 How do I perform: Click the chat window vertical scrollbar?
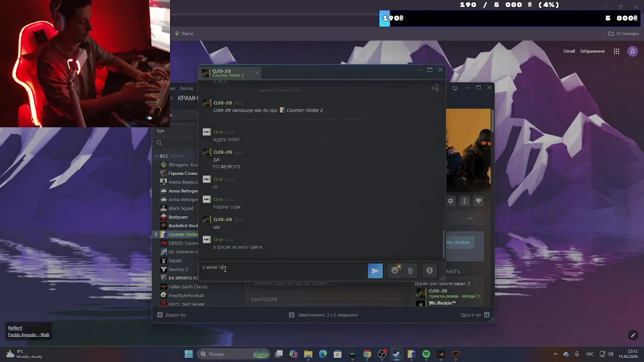click(x=443, y=244)
